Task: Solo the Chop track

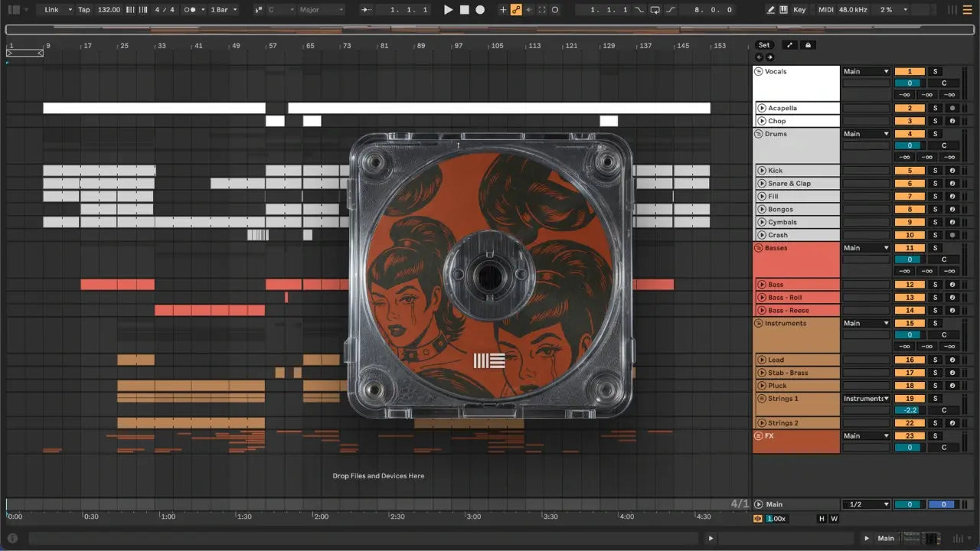Action: [935, 121]
